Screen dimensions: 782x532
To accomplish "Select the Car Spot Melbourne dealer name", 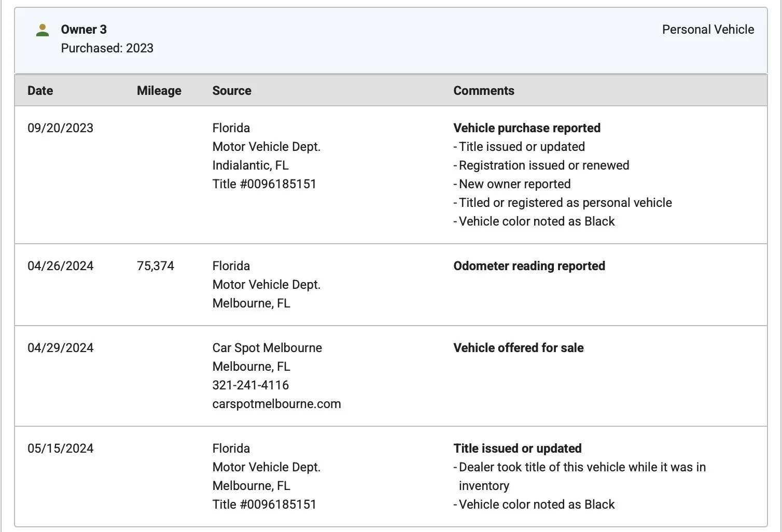I will pyautogui.click(x=267, y=348).
